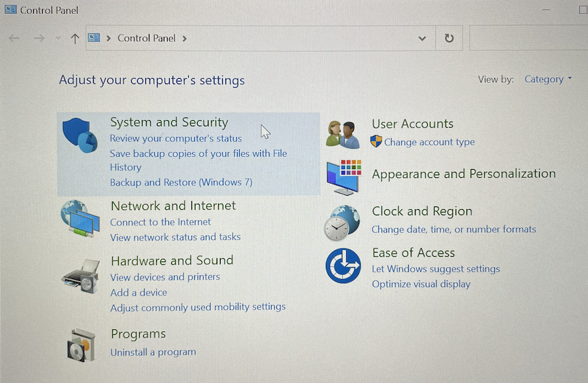Click Let Windows suggest settings
The image size is (588, 383).
pyautogui.click(x=436, y=269)
